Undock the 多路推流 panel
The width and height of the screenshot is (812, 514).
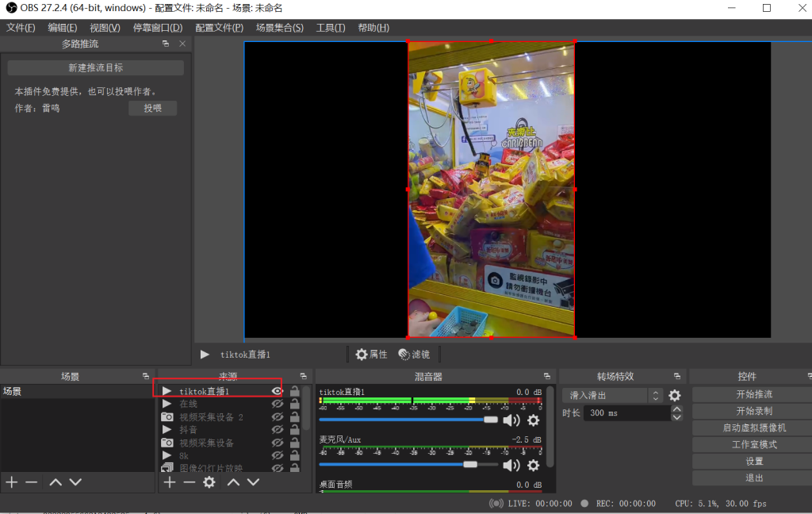(166, 44)
